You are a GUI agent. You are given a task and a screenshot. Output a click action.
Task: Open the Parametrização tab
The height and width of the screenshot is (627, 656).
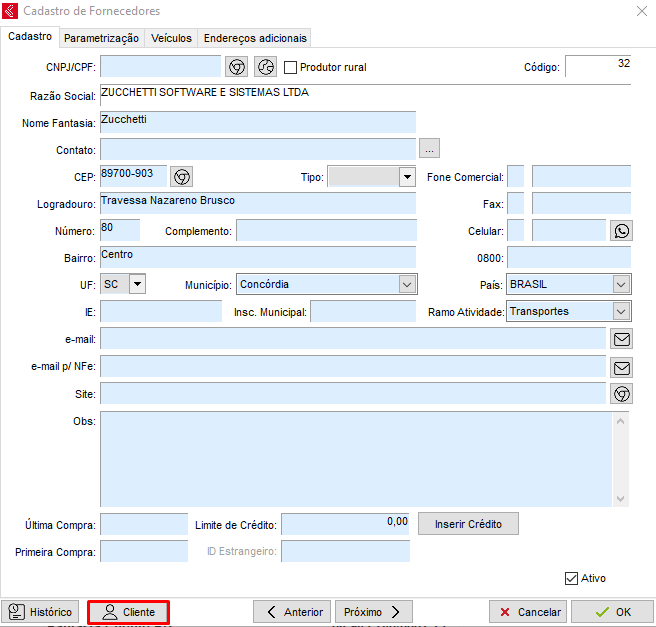coord(101,38)
